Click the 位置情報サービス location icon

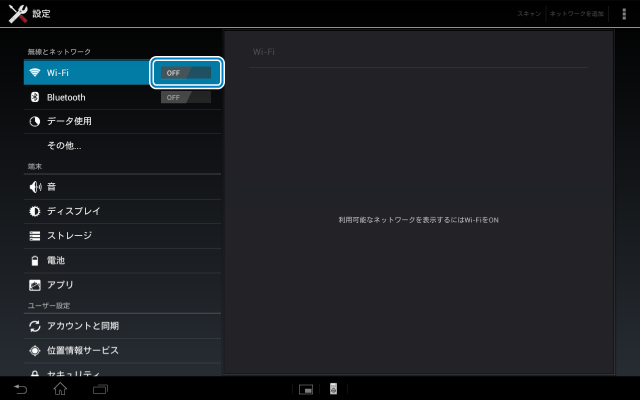point(35,350)
